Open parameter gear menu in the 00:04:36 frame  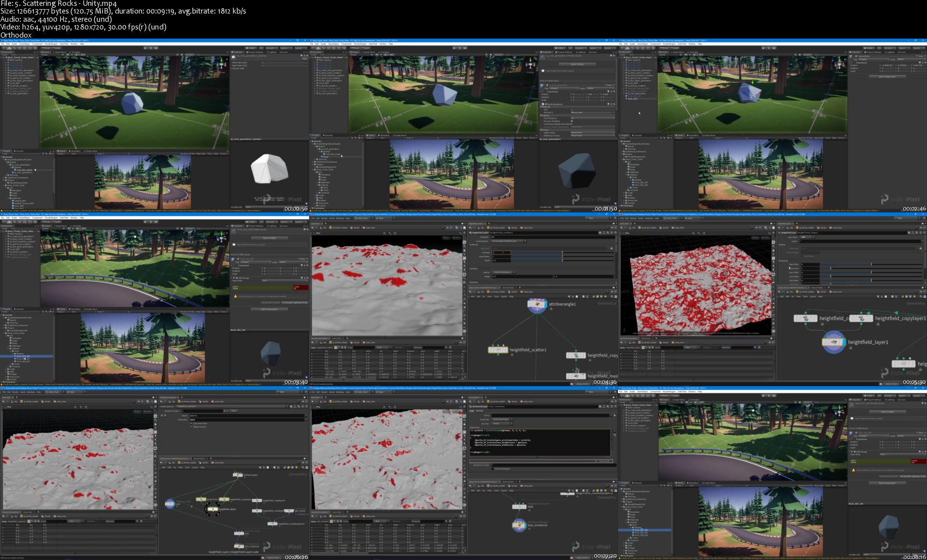pos(601,233)
